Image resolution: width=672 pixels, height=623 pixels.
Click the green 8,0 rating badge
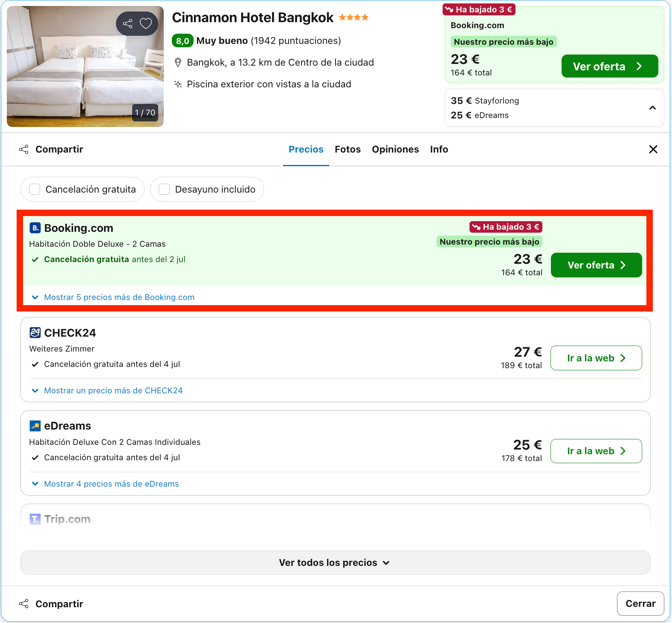[x=182, y=41]
